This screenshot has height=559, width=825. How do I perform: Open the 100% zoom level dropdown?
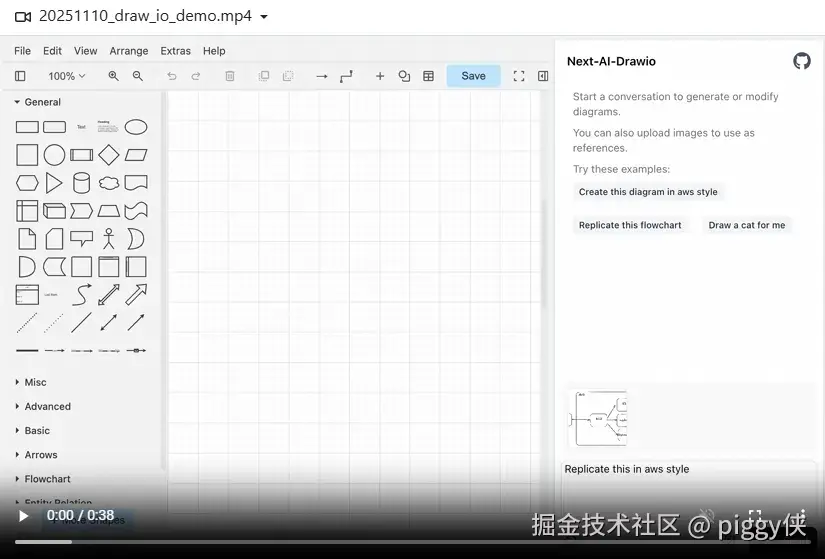point(66,76)
